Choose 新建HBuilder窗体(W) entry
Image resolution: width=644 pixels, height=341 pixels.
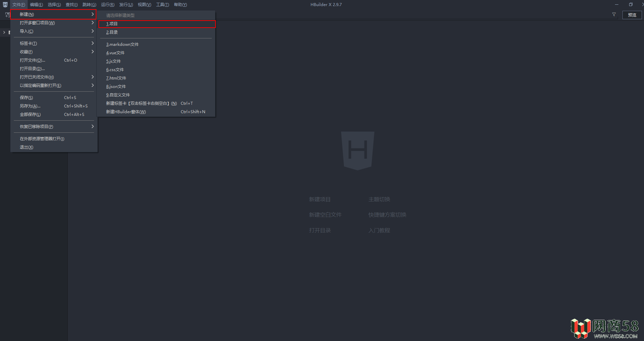157,112
